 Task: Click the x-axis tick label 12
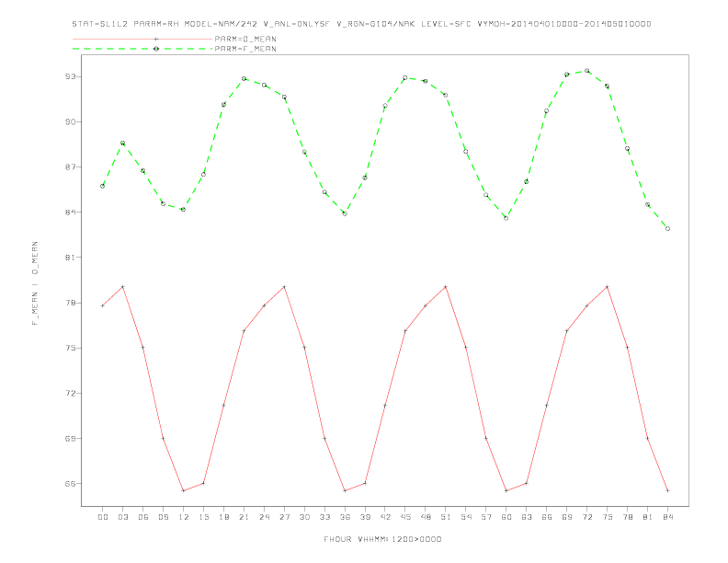pyautogui.click(x=184, y=517)
